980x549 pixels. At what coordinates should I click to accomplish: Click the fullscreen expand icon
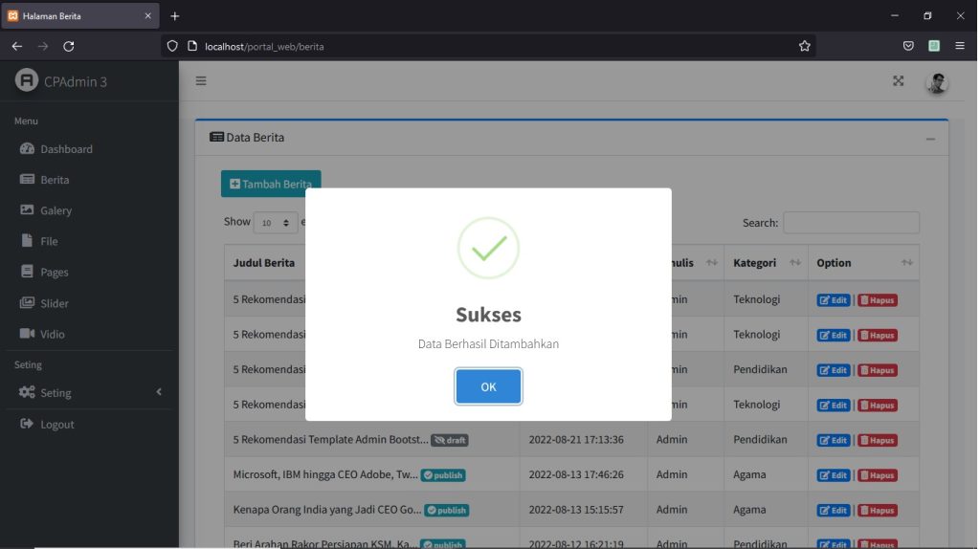(898, 81)
